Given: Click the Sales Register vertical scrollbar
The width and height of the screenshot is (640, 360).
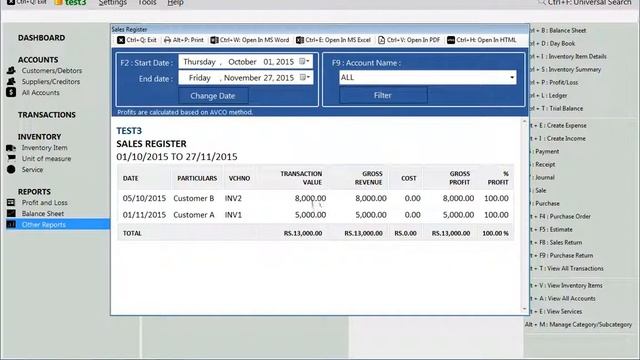Looking at the screenshot, I should pos(524,215).
